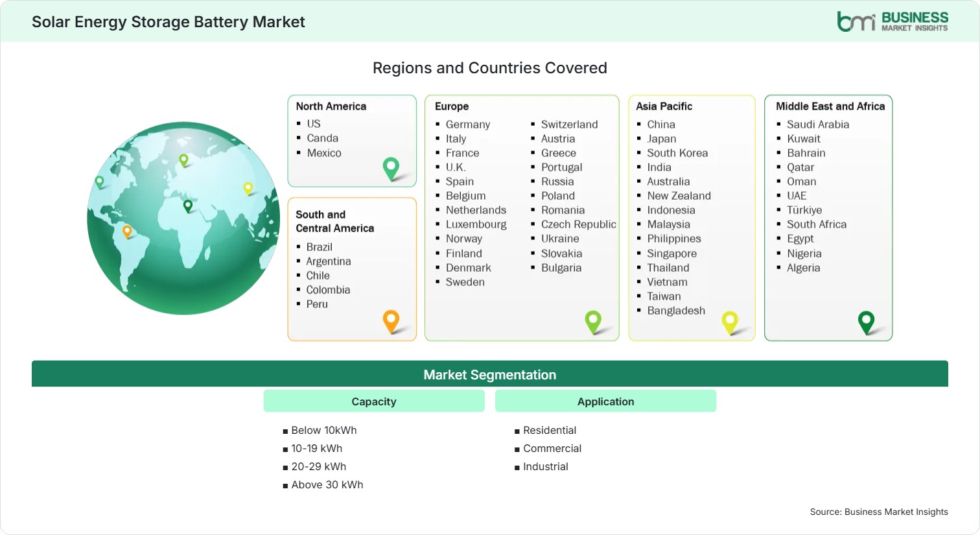Click 'Türkiye' in Middle East and Africa list
Viewport: 980px width, 535px height.
pos(804,210)
